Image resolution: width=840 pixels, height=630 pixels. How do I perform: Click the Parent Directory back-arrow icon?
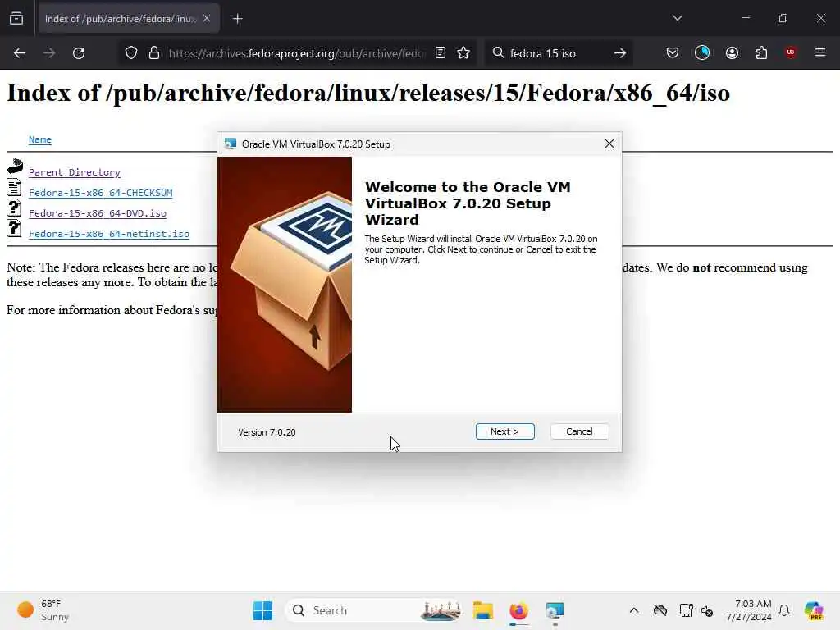[15, 167]
